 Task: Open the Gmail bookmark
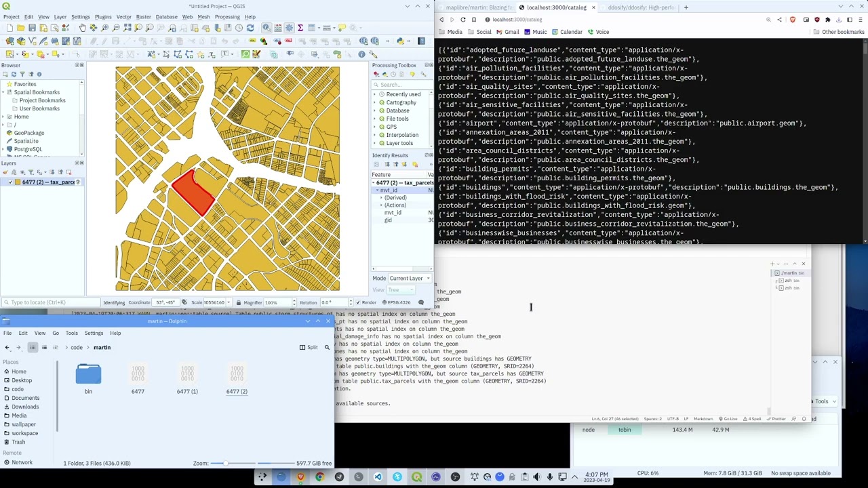tap(507, 32)
